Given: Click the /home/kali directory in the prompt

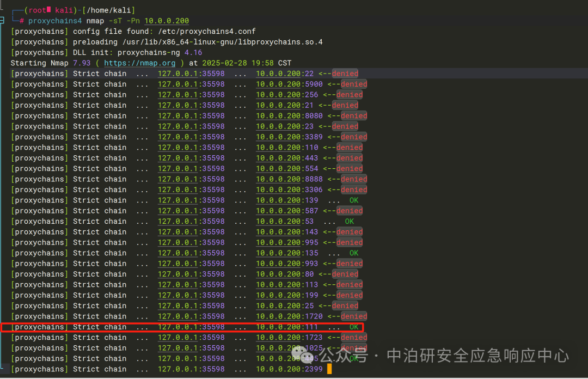Looking at the screenshot, I should 109,10.
